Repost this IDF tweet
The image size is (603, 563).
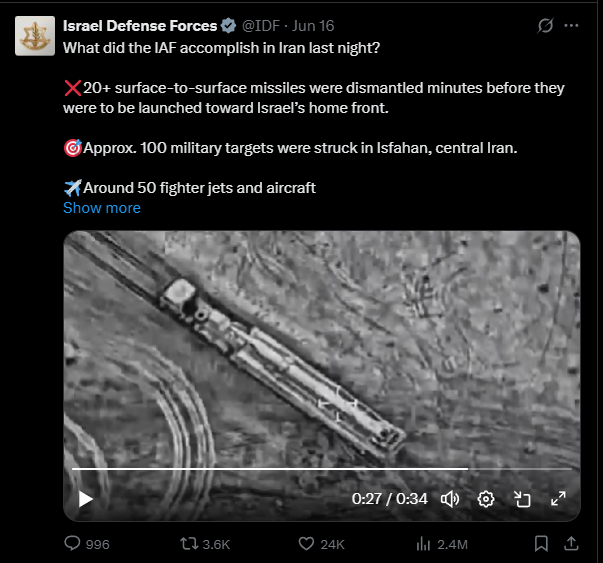(186, 544)
